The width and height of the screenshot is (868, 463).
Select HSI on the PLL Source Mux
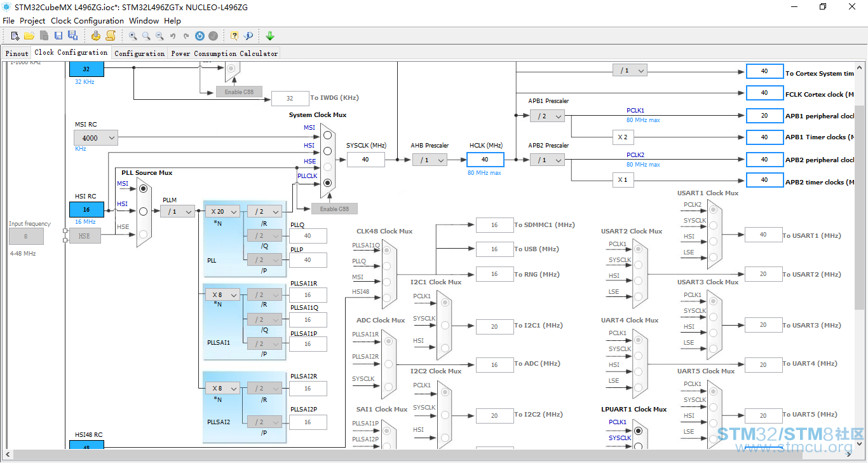coord(143,211)
